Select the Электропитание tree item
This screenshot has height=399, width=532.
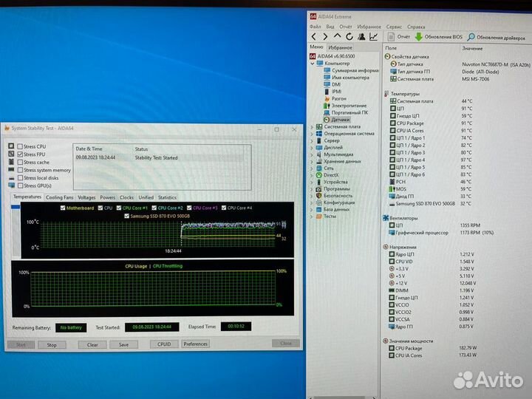click(345, 106)
